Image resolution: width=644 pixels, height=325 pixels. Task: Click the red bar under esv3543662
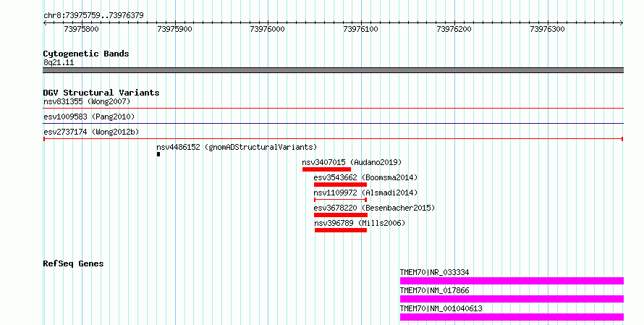(x=341, y=185)
